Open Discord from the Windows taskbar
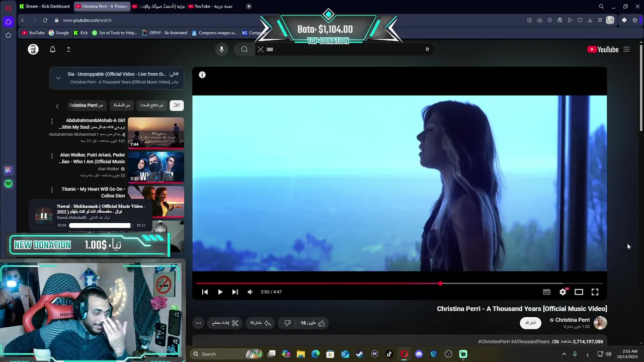The height and width of the screenshot is (362, 644). click(419, 354)
